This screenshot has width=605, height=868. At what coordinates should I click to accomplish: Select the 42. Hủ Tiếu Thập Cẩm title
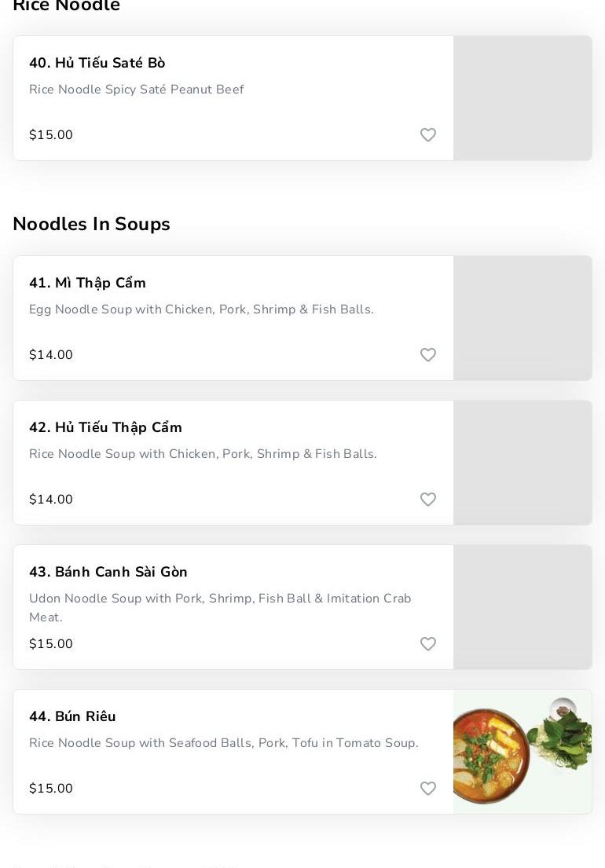[105, 427]
